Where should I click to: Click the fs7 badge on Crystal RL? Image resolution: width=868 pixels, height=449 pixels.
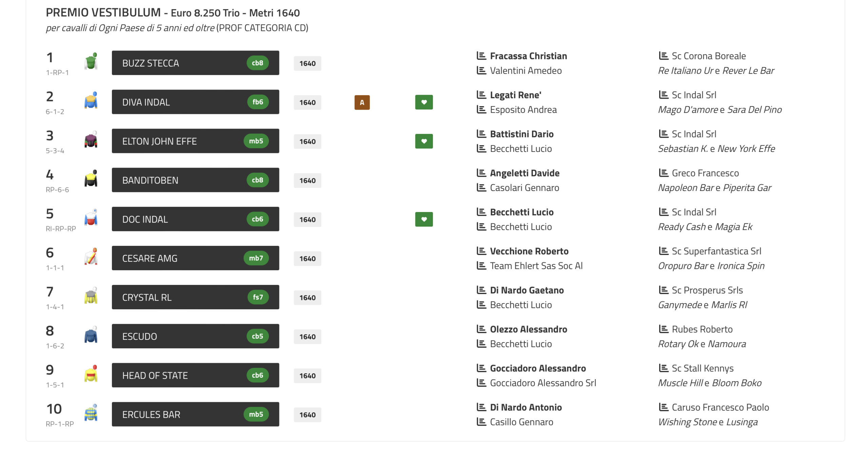pyautogui.click(x=258, y=297)
